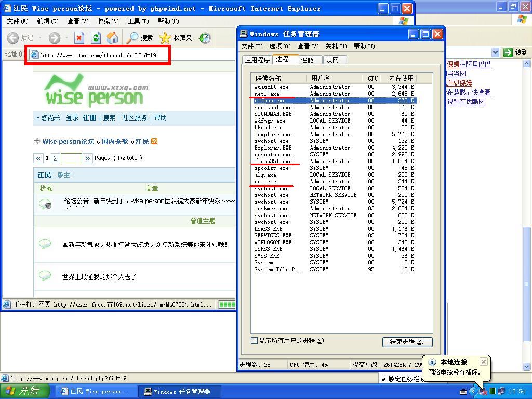Open IE 工具 menu
This screenshot has height=399, width=532.
point(138,21)
